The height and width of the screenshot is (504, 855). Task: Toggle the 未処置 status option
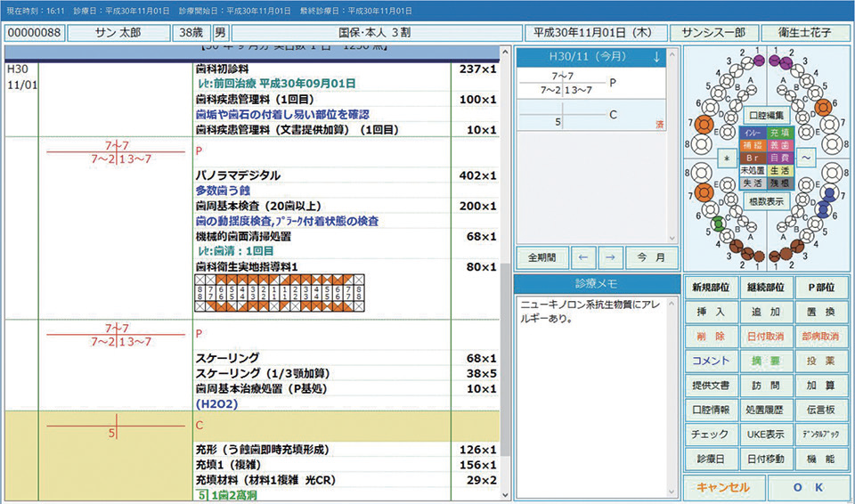(x=753, y=170)
